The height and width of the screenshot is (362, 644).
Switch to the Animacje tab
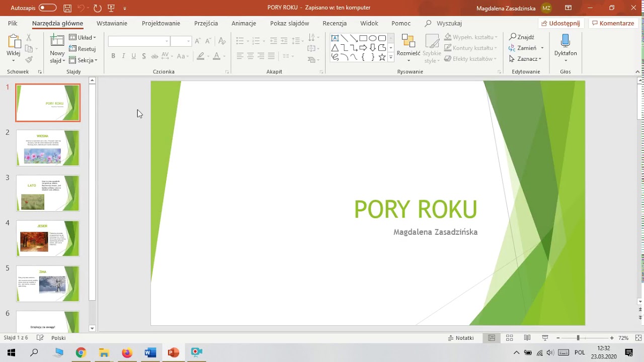coord(244,23)
